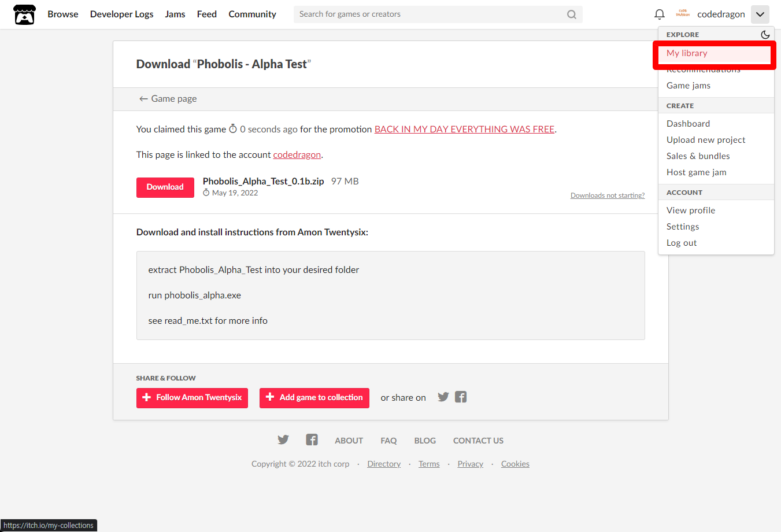Open the footer Facebook icon

(312, 439)
